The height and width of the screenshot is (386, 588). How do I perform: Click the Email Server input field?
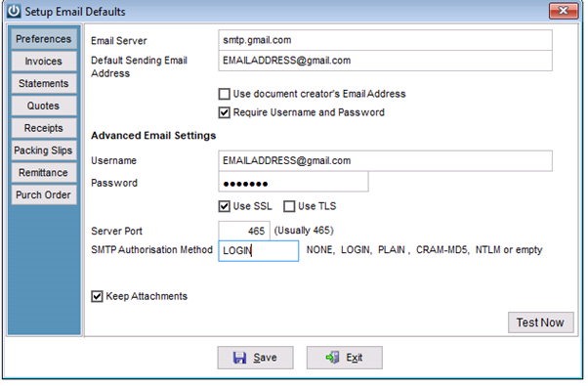click(385, 40)
